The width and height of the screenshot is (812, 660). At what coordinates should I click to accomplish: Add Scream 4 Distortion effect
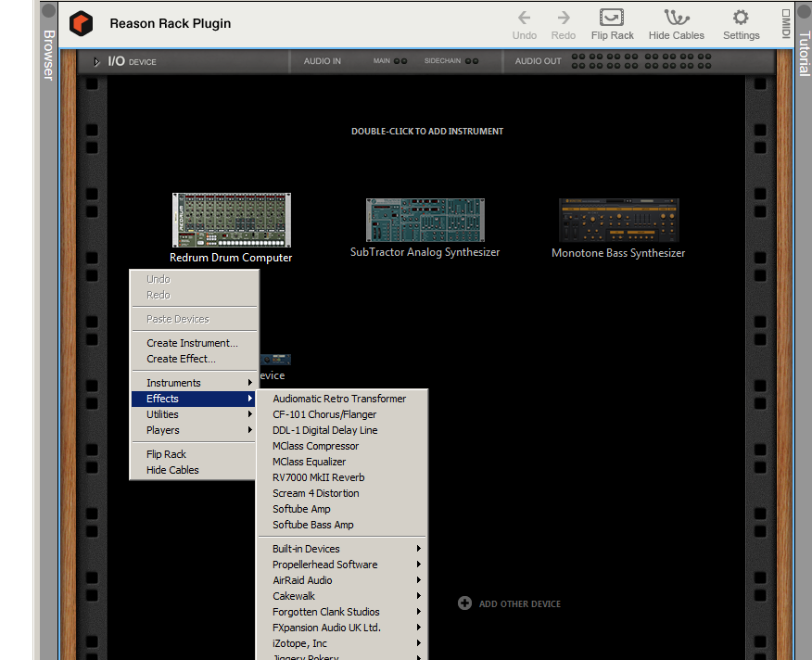point(342,493)
